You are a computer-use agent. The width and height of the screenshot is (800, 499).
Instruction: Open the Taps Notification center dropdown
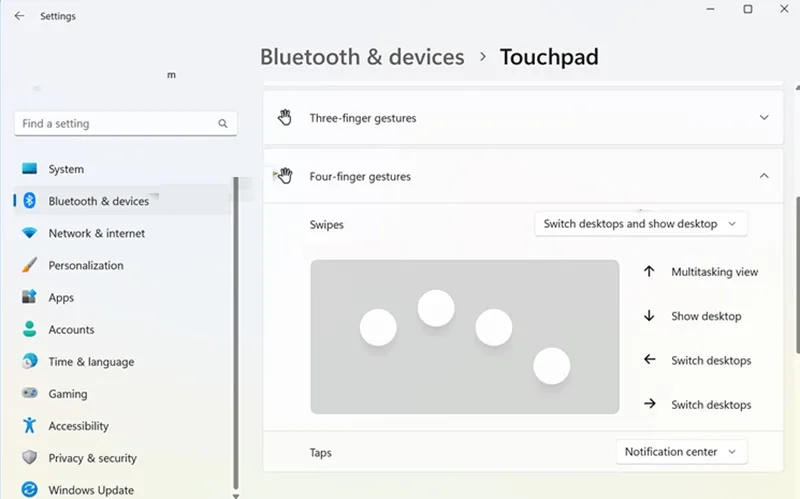pos(681,452)
